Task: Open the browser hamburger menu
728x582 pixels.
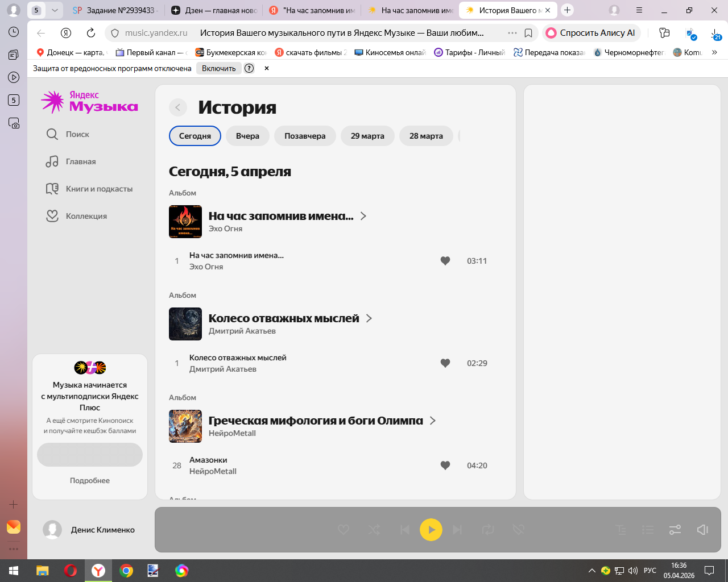Action: pos(639,10)
